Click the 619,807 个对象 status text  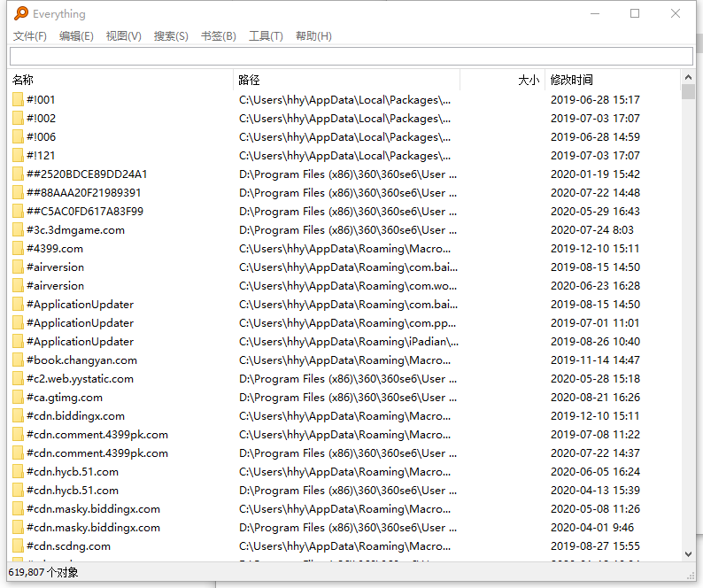point(43,572)
